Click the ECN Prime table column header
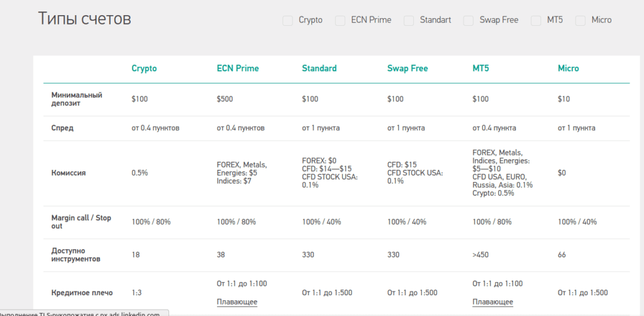Image resolution: width=644 pixels, height=316 pixels. [237, 68]
